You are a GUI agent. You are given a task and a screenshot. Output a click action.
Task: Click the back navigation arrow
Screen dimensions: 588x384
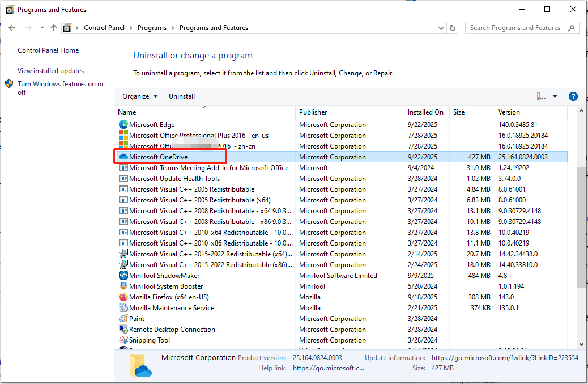[x=11, y=27]
